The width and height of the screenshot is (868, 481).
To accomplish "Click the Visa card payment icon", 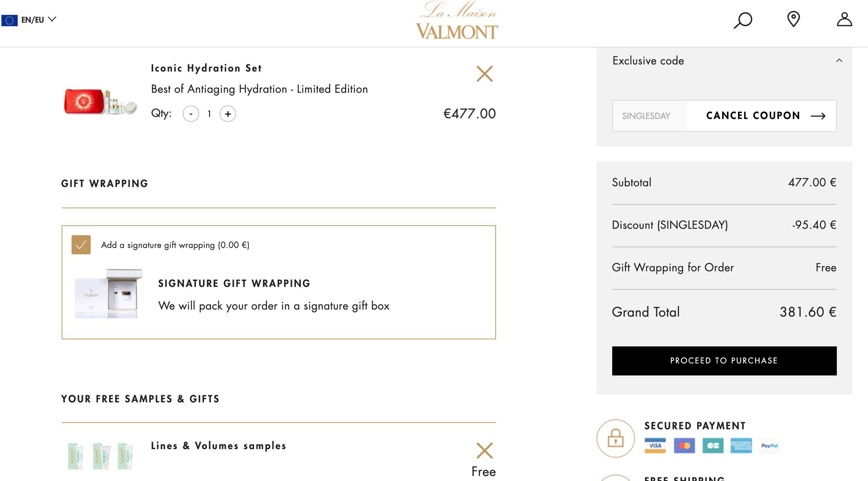I will pyautogui.click(x=655, y=446).
